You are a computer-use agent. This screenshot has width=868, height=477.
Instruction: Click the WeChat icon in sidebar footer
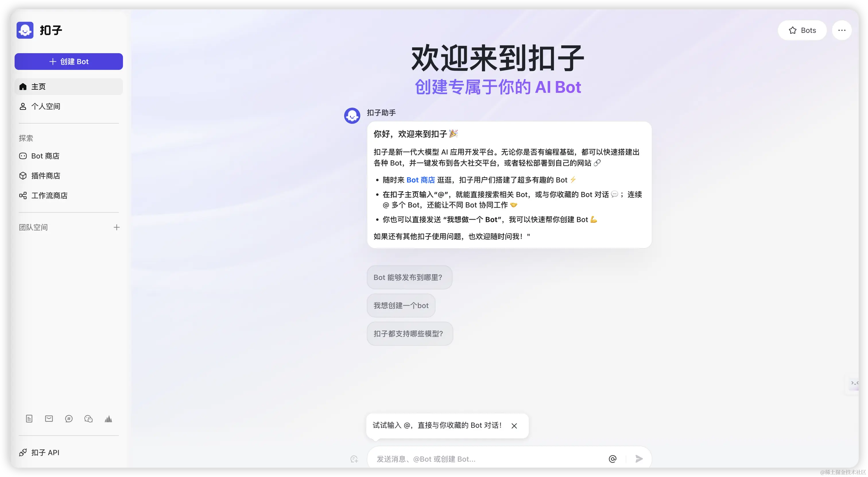click(88, 419)
